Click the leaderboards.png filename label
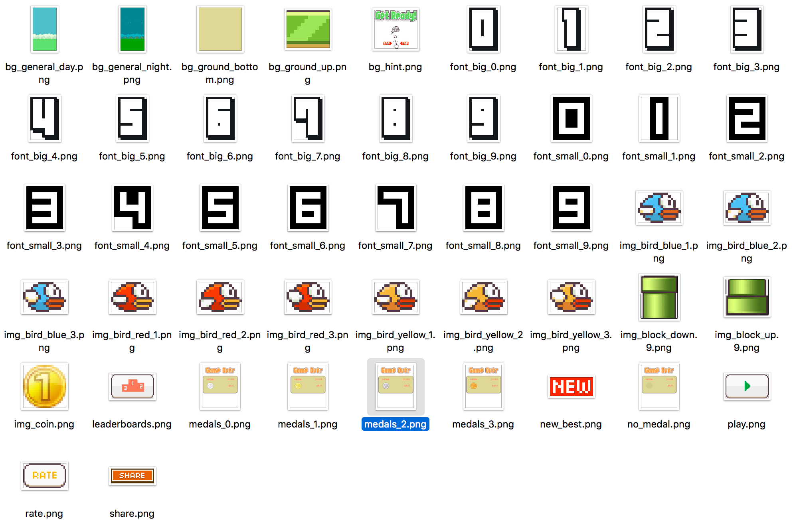 (x=132, y=424)
